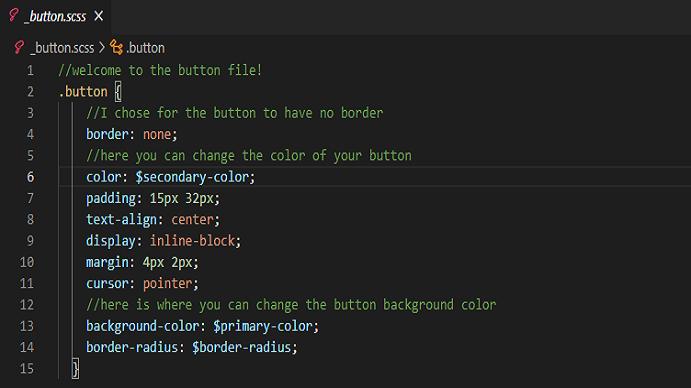The image size is (691, 388).
Task: Click line number 6 in the gutter
Action: (30, 177)
